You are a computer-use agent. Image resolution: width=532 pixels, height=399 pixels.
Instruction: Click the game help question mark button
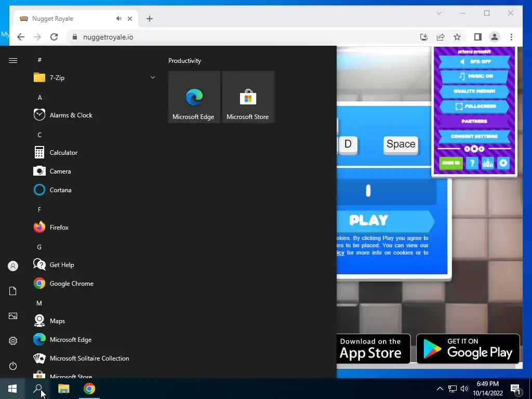pyautogui.click(x=472, y=163)
